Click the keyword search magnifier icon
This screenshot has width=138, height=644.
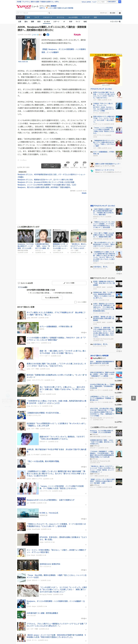49,13
